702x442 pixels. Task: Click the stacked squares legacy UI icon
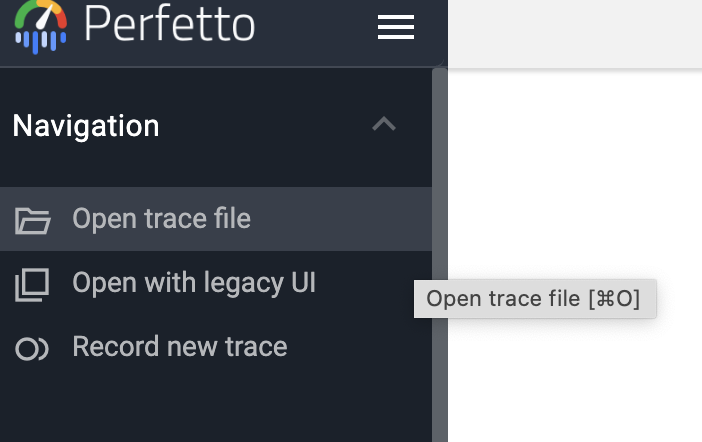[32, 285]
